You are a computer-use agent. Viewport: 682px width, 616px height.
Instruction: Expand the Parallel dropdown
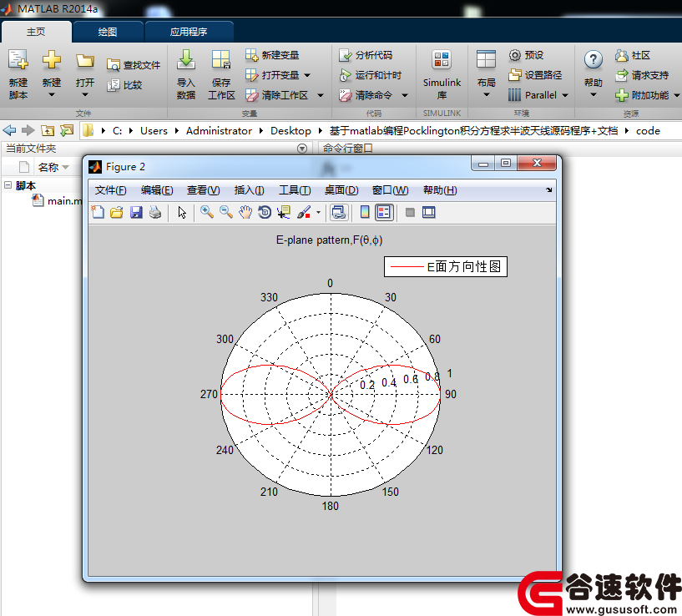click(x=565, y=95)
